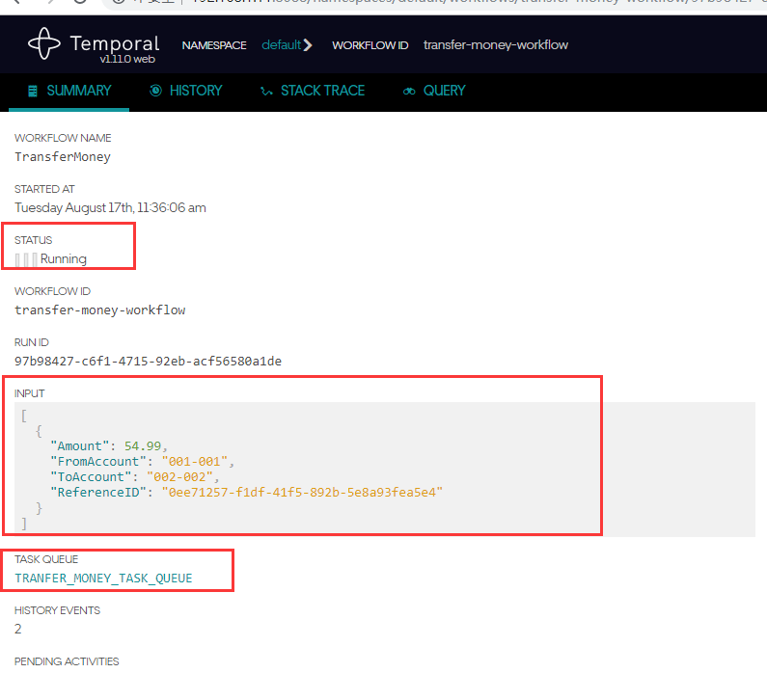Switch to the Summary tab
This screenshot has width=767, height=700.
68,91
